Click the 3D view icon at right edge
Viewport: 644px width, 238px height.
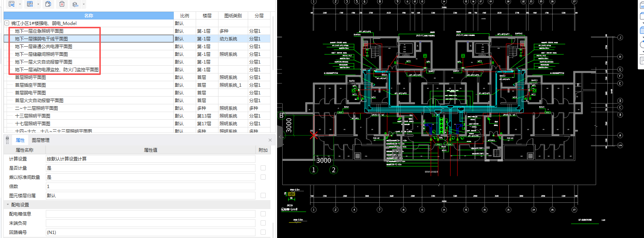tap(642, 5)
